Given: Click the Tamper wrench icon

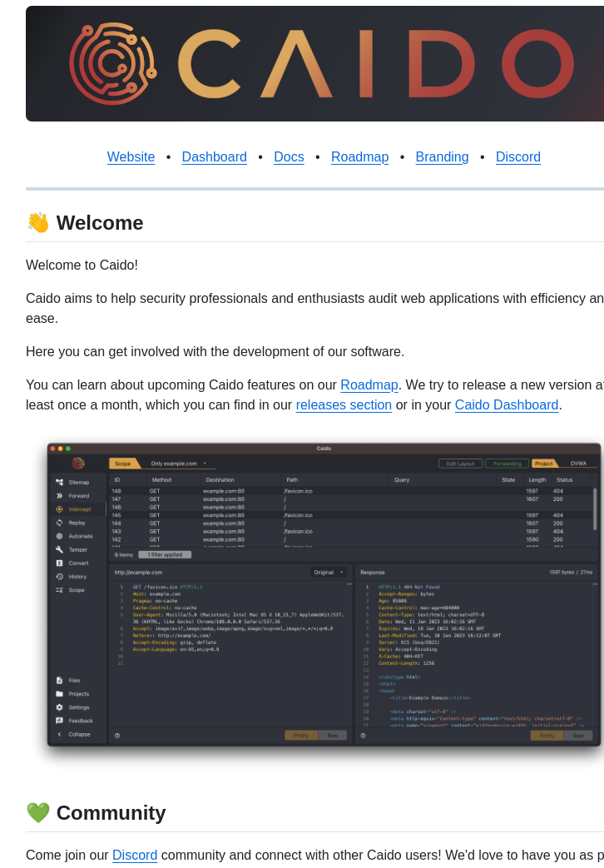Looking at the screenshot, I should [59, 549].
